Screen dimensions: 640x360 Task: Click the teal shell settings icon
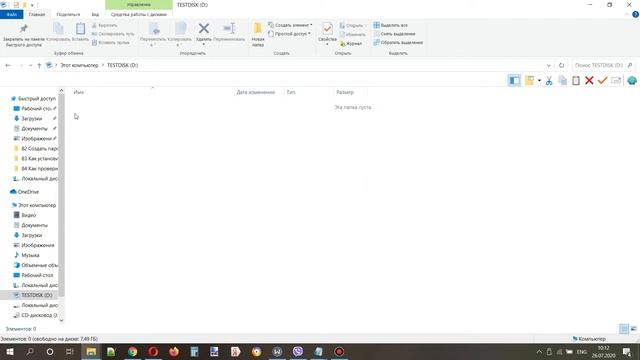tap(632, 80)
